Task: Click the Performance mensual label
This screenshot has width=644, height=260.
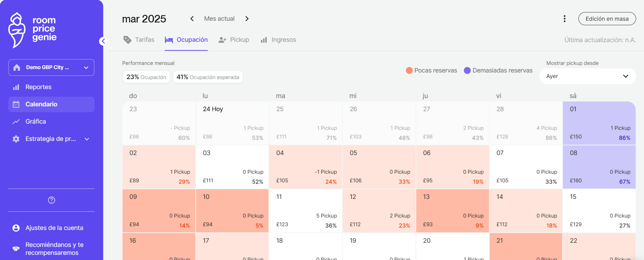Action: 148,63
